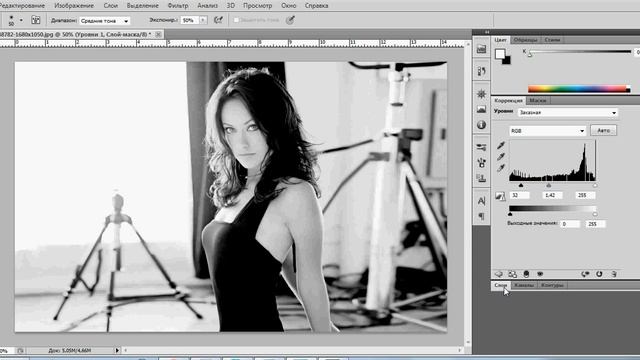Image resolution: width=640 pixels, height=360 pixels.
Task: Return to adjustment list arrow icon
Action: tap(498, 274)
